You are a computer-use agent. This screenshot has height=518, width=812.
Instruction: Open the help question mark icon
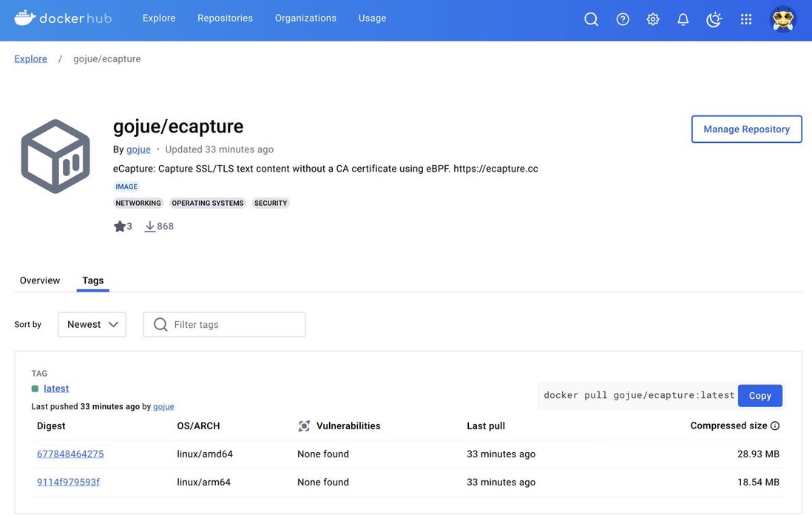(x=623, y=19)
